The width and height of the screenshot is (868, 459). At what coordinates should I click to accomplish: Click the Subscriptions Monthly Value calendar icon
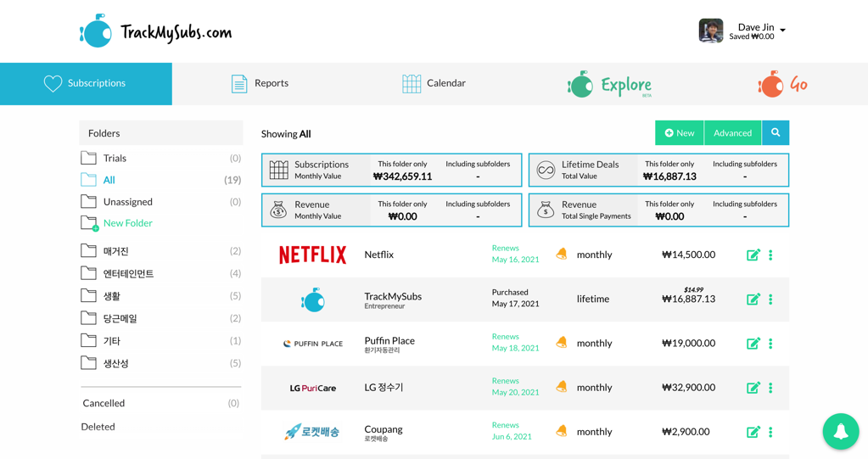pos(278,170)
